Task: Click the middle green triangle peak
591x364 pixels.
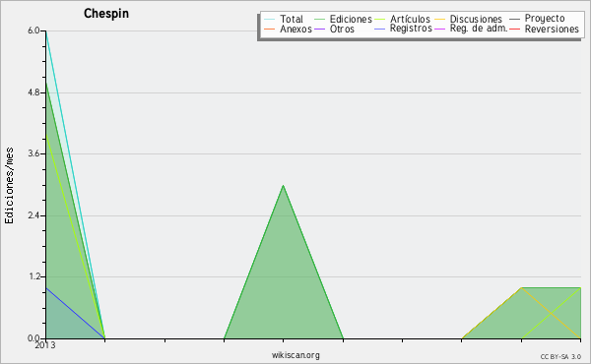Action: [x=283, y=186]
